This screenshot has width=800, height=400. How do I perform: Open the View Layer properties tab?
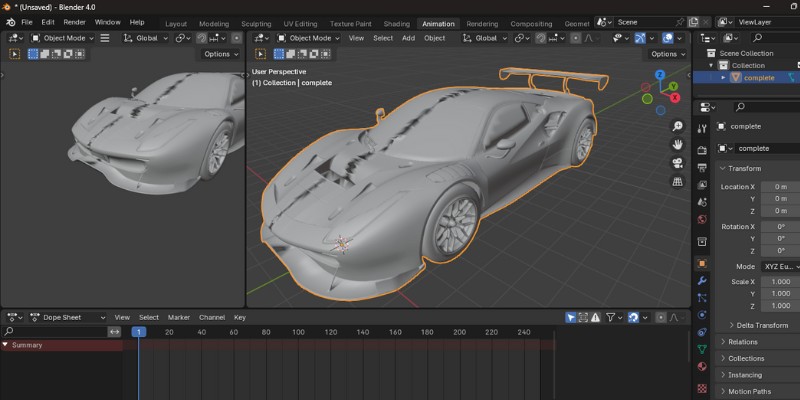[x=702, y=184]
